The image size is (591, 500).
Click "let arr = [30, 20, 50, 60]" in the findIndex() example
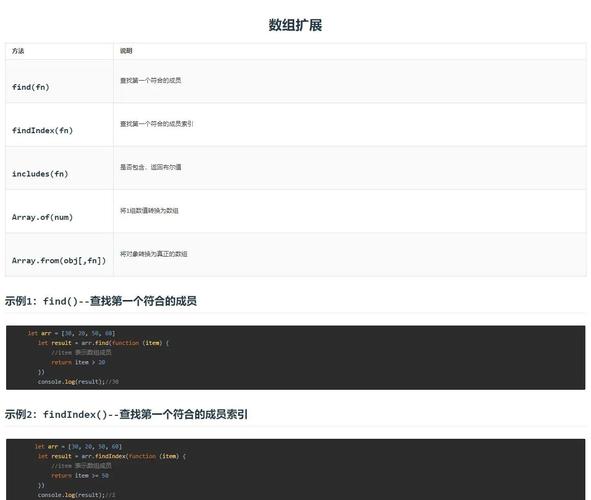pos(78,446)
